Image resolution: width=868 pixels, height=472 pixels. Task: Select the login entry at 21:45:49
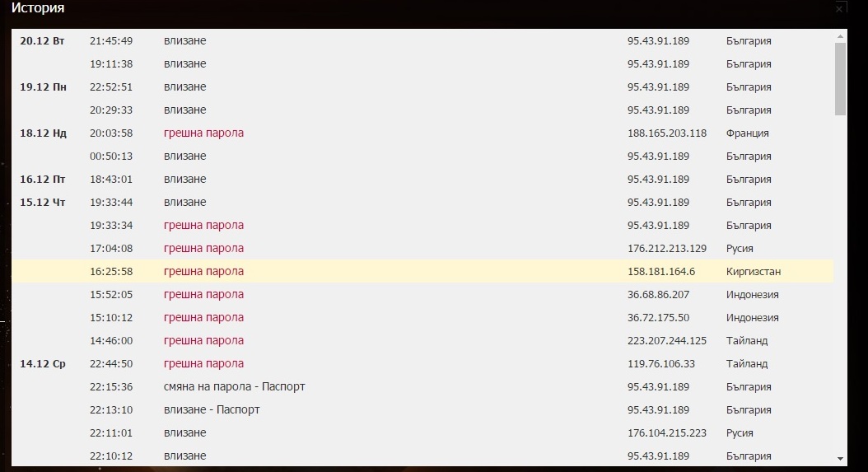(x=184, y=41)
